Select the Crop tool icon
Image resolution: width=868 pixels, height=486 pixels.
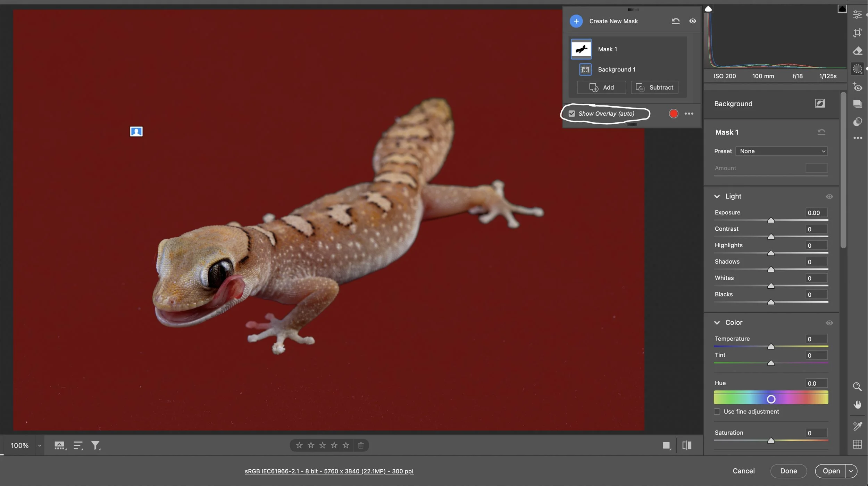click(857, 33)
